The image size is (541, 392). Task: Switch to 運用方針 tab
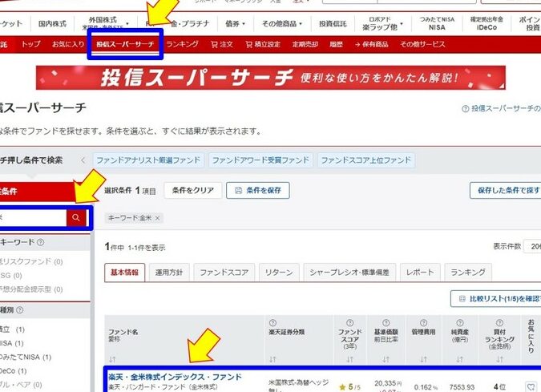pos(169,273)
